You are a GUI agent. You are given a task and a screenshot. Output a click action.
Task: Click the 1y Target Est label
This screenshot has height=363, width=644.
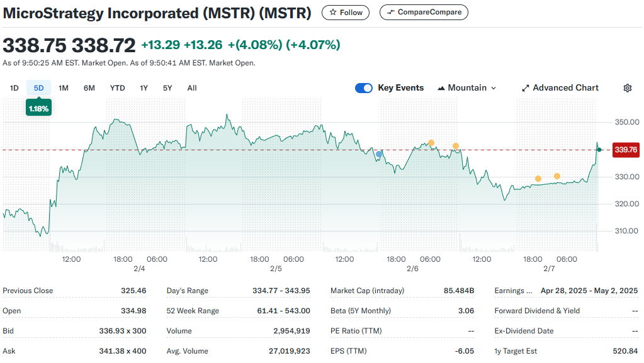coord(516,351)
